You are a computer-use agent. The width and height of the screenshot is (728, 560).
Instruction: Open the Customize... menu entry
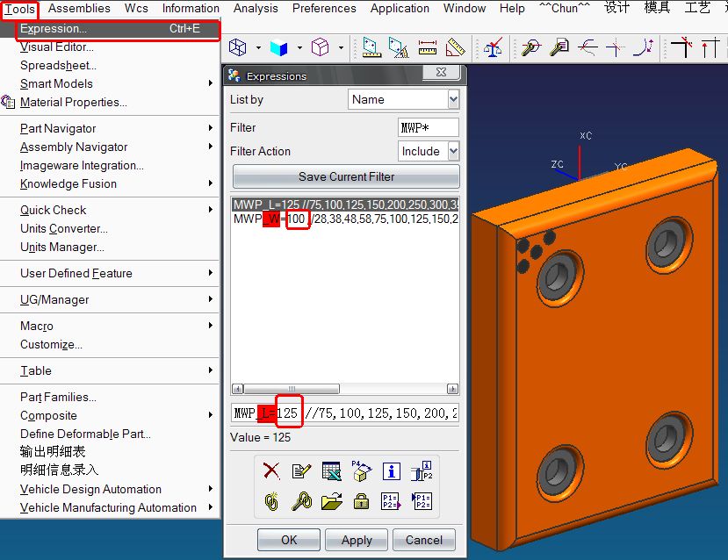click(110, 344)
